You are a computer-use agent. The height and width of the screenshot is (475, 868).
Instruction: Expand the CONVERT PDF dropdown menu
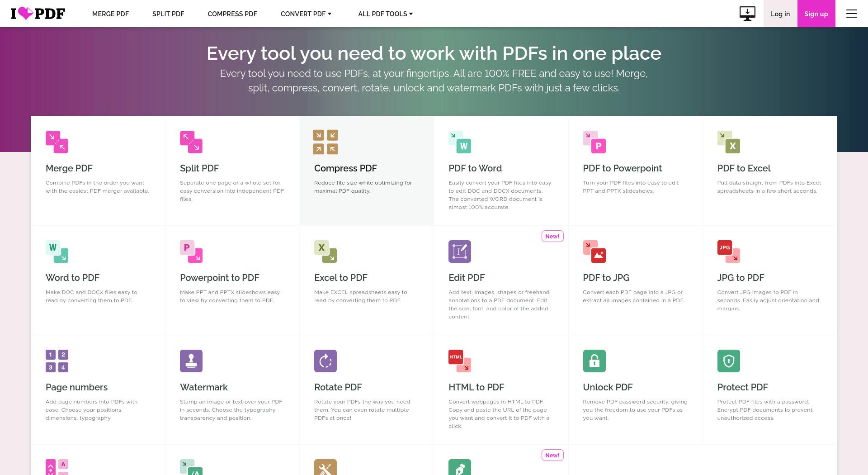click(x=306, y=14)
